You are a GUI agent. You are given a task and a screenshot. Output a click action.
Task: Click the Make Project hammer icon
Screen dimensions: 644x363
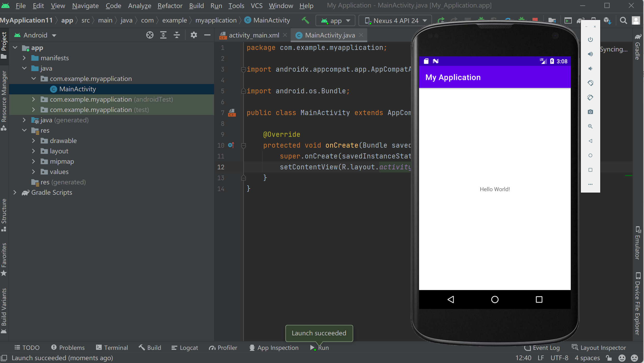(305, 20)
